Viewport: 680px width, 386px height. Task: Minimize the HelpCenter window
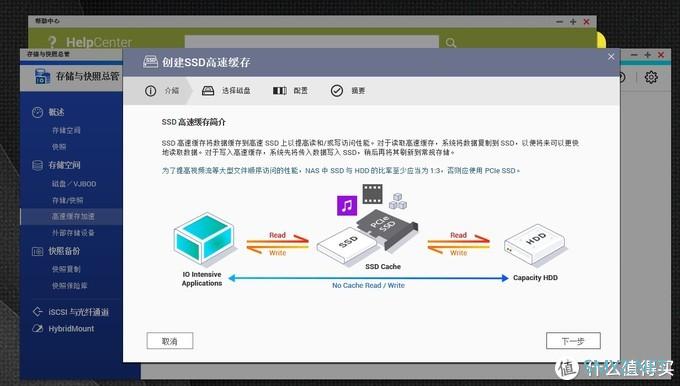pos(559,21)
